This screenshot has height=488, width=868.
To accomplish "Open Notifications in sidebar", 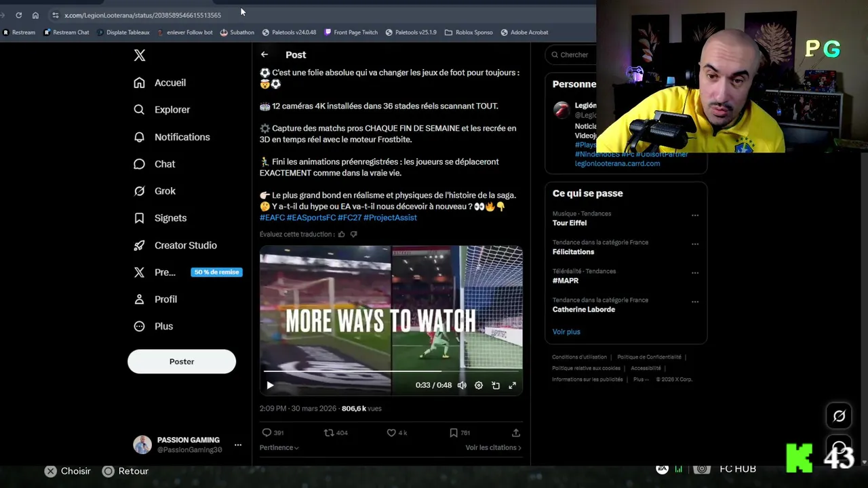I will [172, 137].
